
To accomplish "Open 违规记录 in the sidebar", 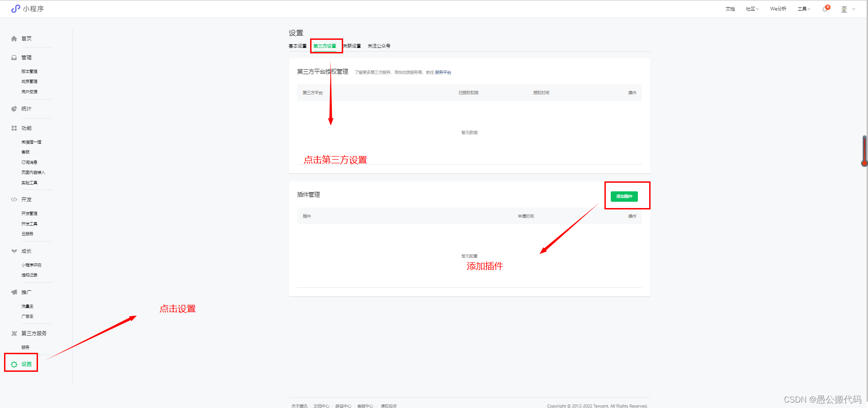I will click(x=29, y=275).
